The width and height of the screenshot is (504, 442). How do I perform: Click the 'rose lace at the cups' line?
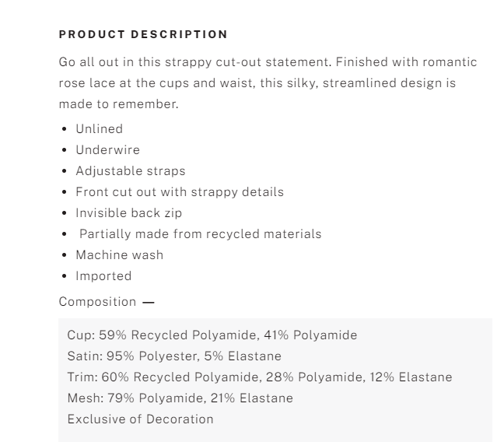[257, 83]
